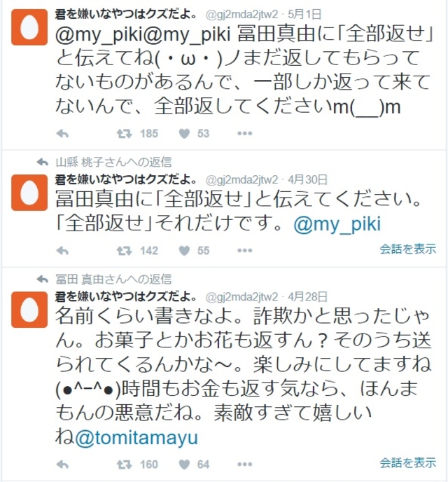Reply to the April 30 tweet
Image resolution: width=448 pixels, height=482 pixels.
tap(62, 251)
